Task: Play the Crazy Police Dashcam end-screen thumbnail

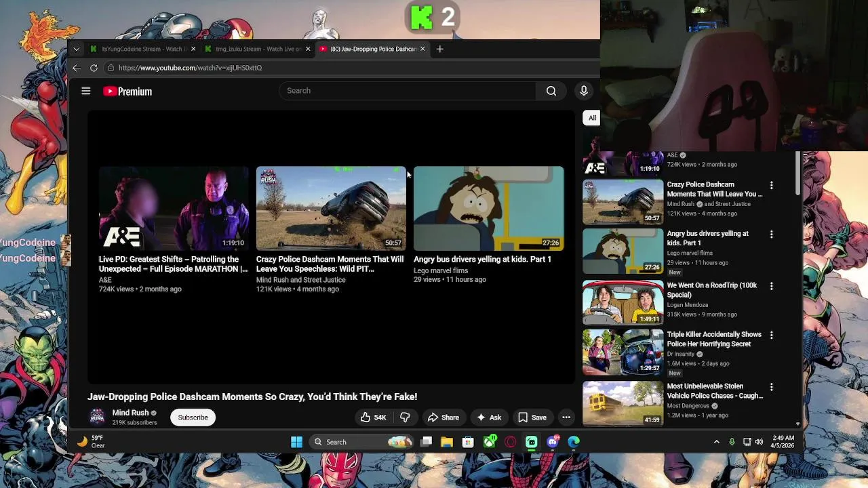Action: coord(331,208)
